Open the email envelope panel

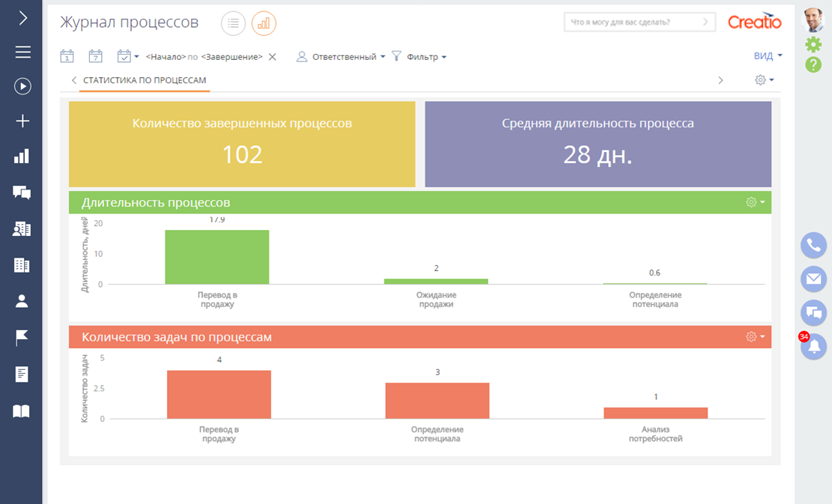tap(813, 279)
